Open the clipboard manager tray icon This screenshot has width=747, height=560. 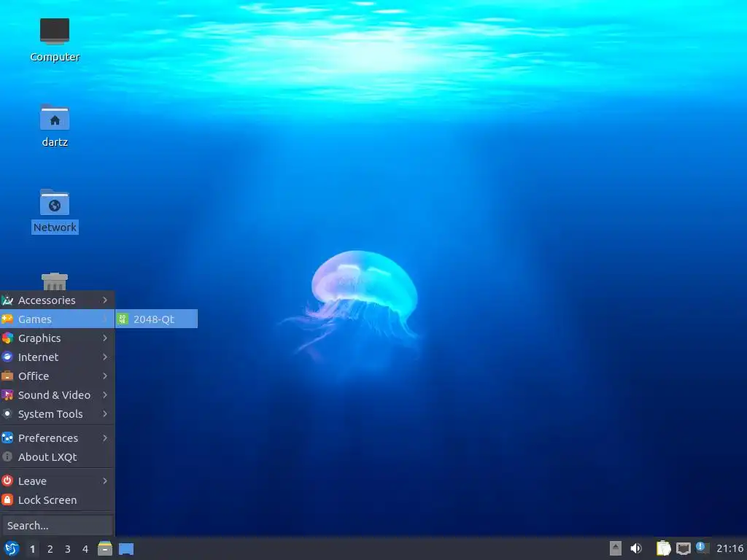(663, 548)
